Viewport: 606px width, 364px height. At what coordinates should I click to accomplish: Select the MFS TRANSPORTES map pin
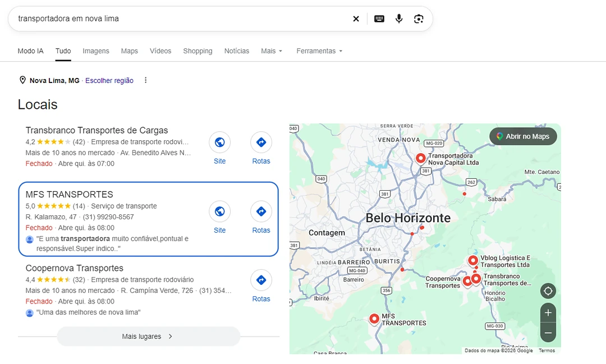pos(374,319)
